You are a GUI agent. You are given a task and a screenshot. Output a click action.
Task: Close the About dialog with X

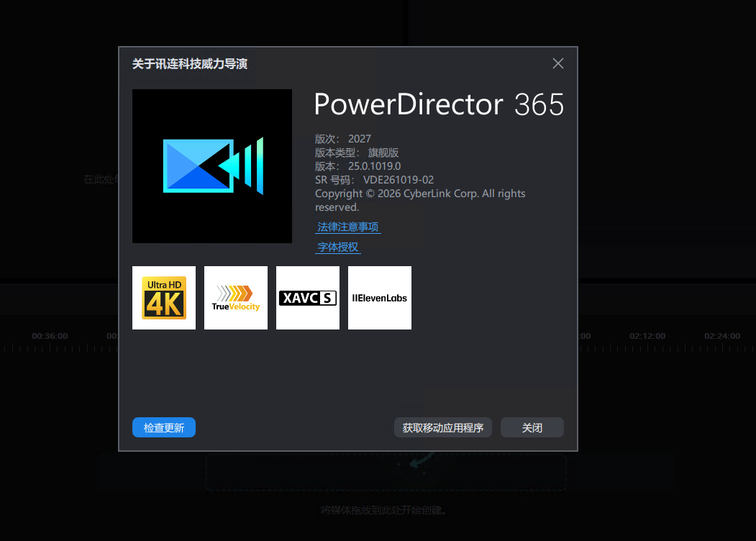point(558,63)
